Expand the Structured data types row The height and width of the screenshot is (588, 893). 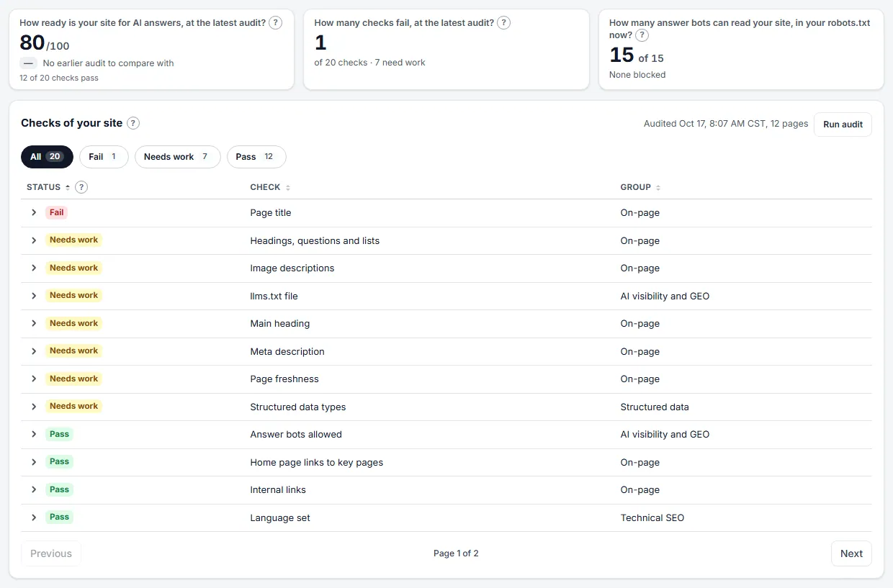click(x=34, y=407)
